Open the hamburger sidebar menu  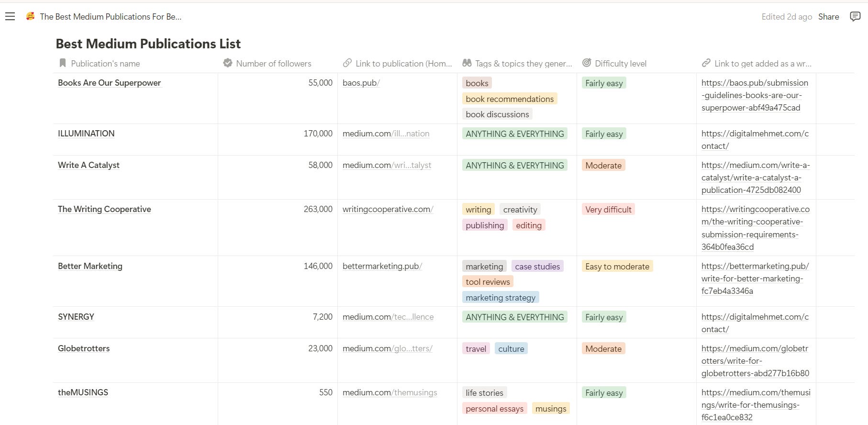(x=10, y=17)
